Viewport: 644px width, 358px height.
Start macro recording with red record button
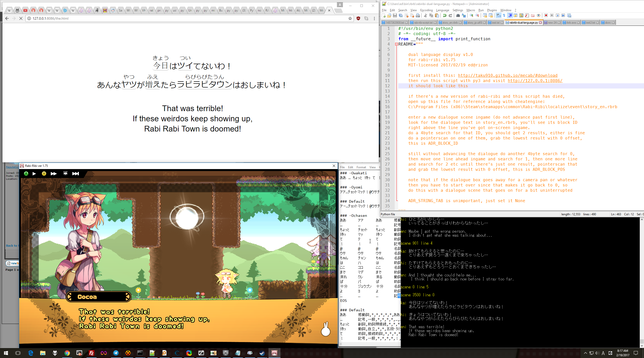click(546, 15)
